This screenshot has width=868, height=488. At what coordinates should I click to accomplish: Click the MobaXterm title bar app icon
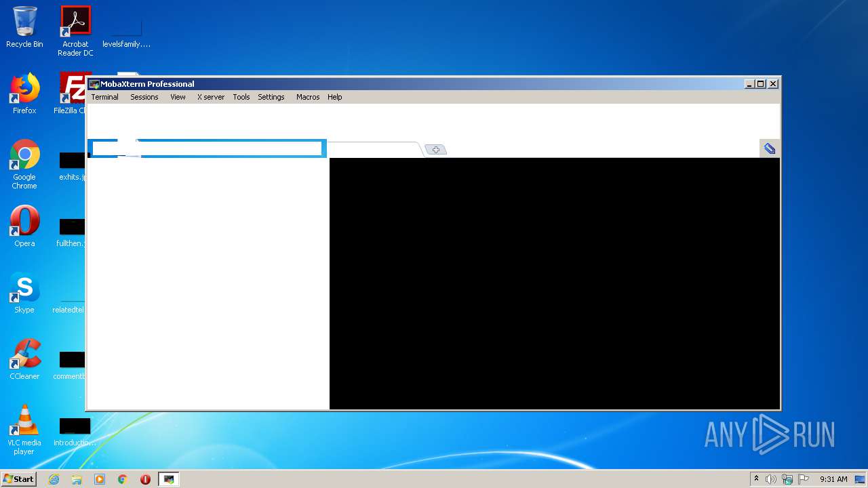pos(94,84)
